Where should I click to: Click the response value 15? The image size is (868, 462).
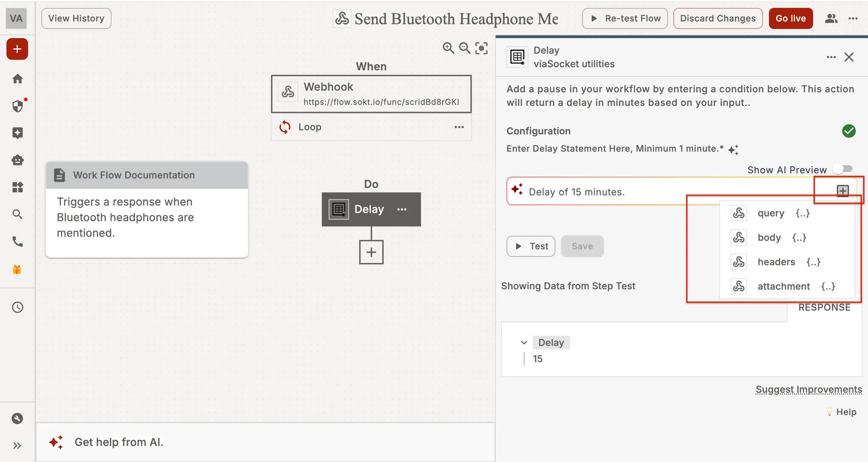point(538,359)
